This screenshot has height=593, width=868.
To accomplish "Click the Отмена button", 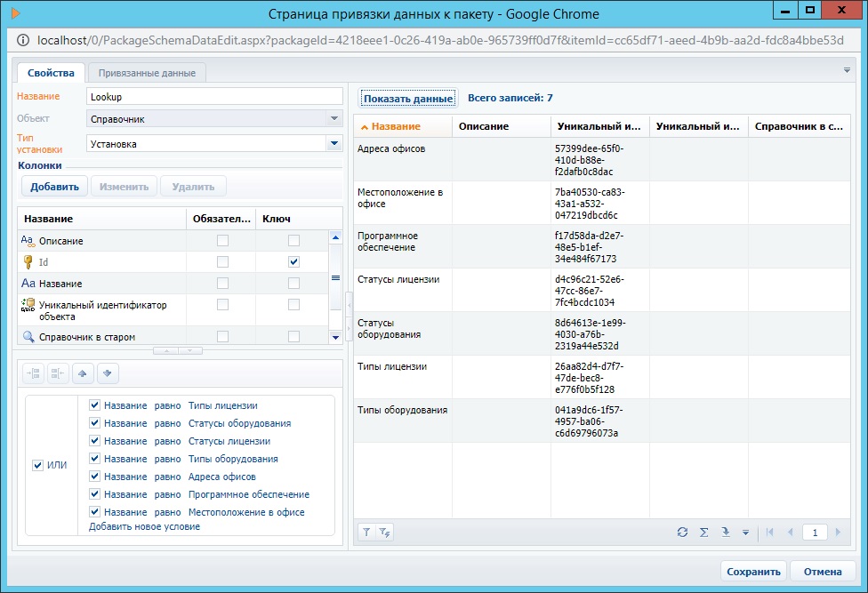I will [823, 572].
